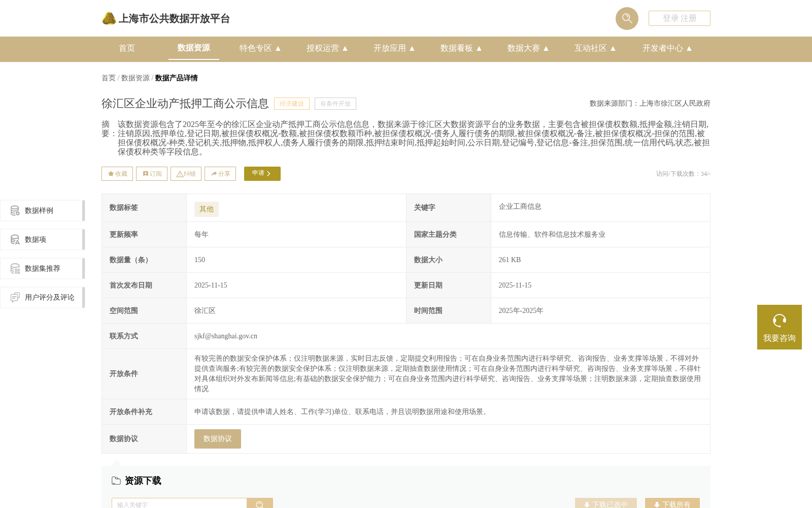Viewport: 812px width, 508px height.
Task: Click 下载所有 button
Action: tap(672, 503)
